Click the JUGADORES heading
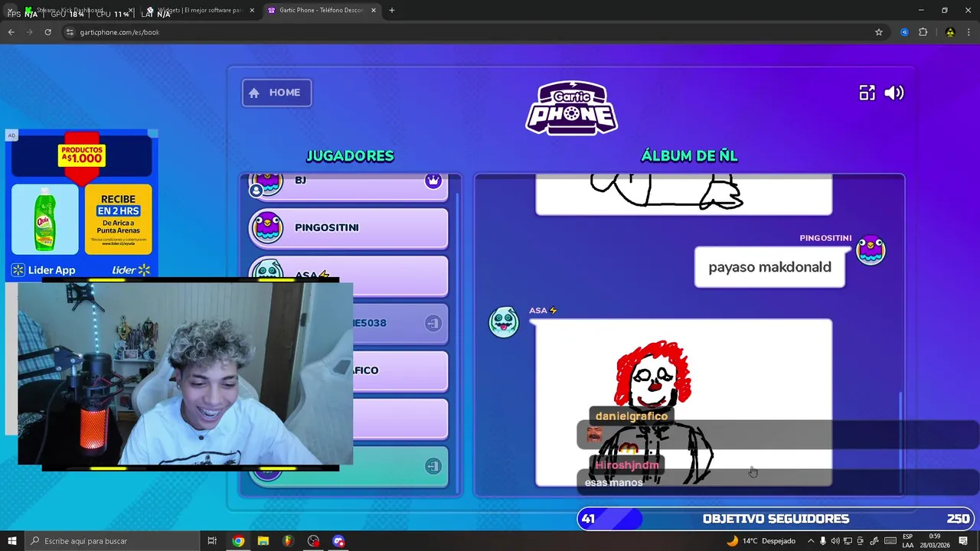This screenshot has height=551, width=980. click(350, 156)
